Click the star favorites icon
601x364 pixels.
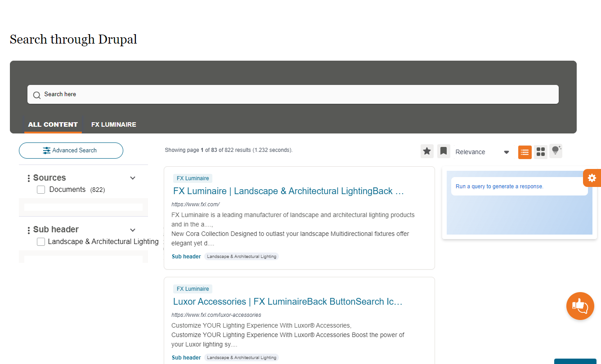click(427, 151)
